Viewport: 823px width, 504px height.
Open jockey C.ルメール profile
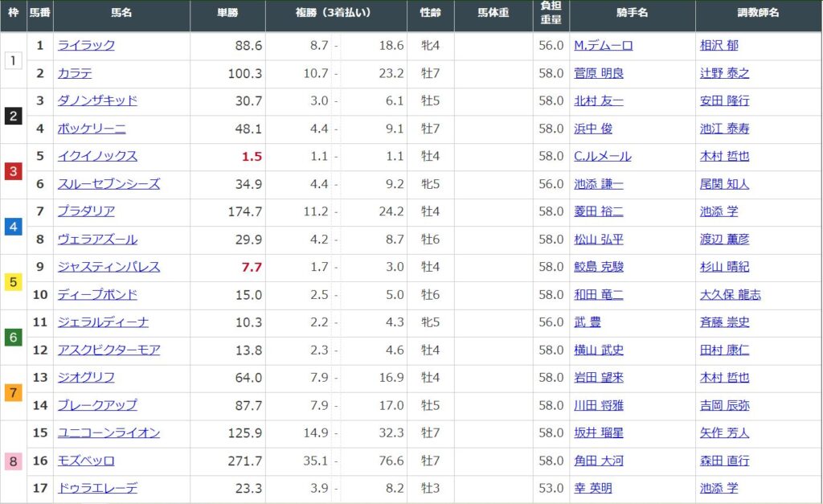click(603, 157)
